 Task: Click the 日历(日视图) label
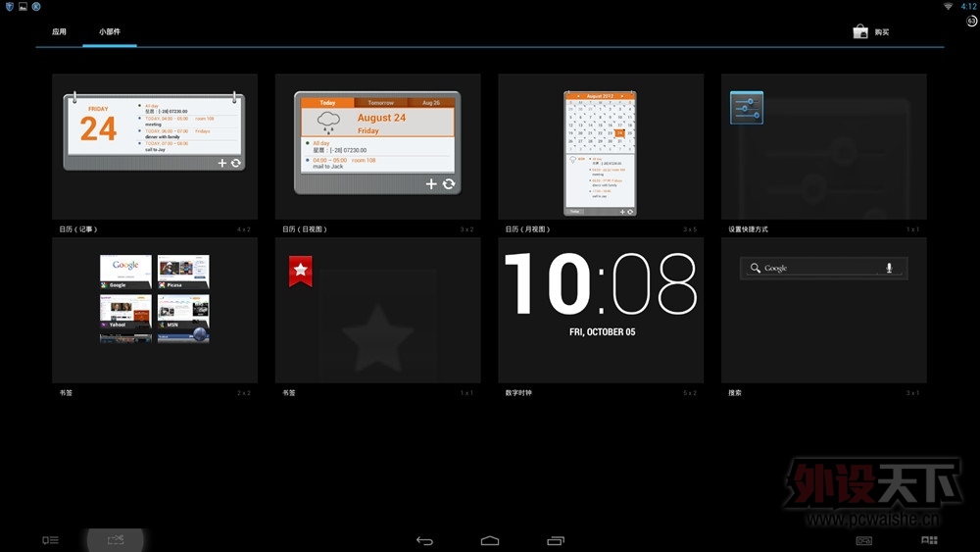click(x=305, y=229)
